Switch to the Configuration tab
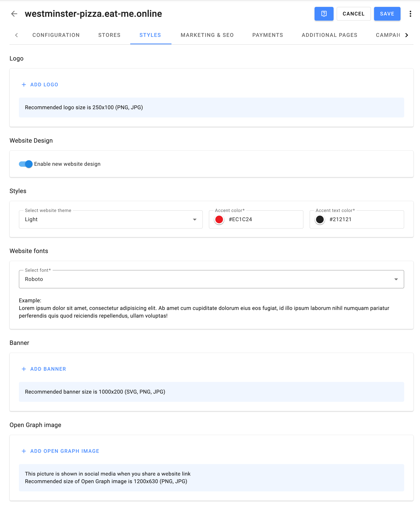Viewport: 420px width, 508px height. coord(56,35)
